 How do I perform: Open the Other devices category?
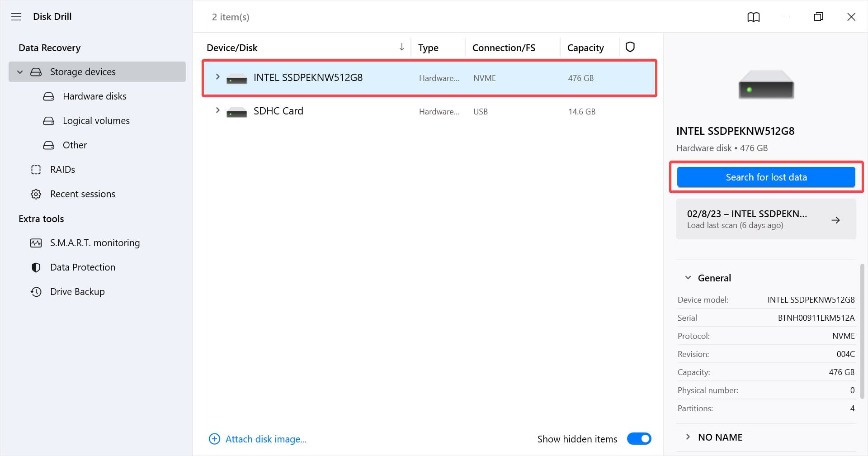(75, 145)
